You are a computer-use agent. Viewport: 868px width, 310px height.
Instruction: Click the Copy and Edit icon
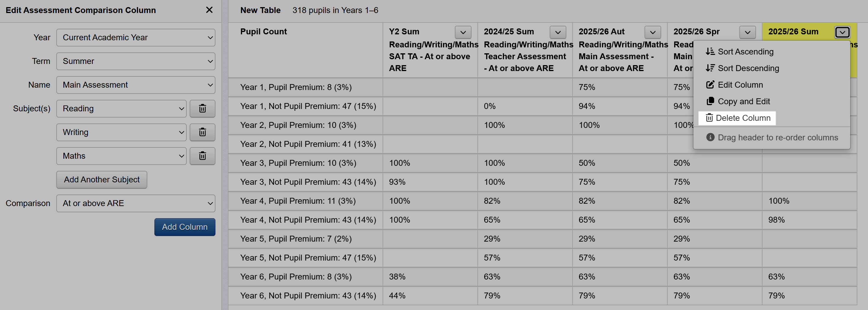pos(710,101)
